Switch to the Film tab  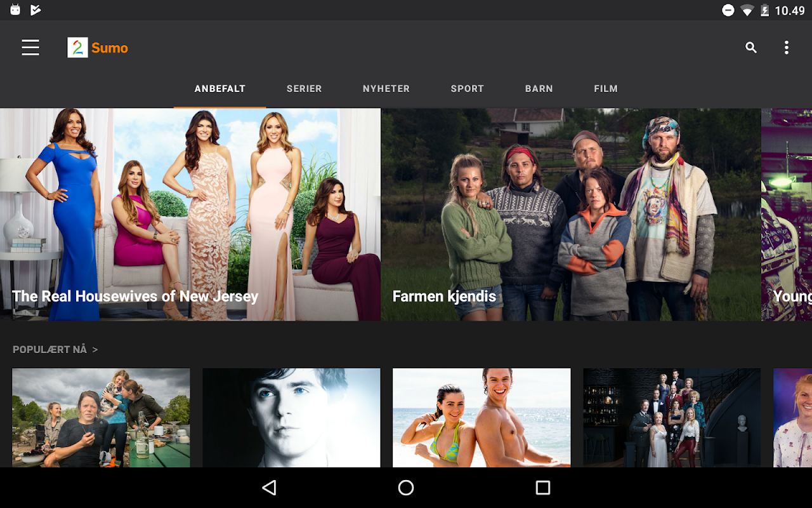point(606,89)
